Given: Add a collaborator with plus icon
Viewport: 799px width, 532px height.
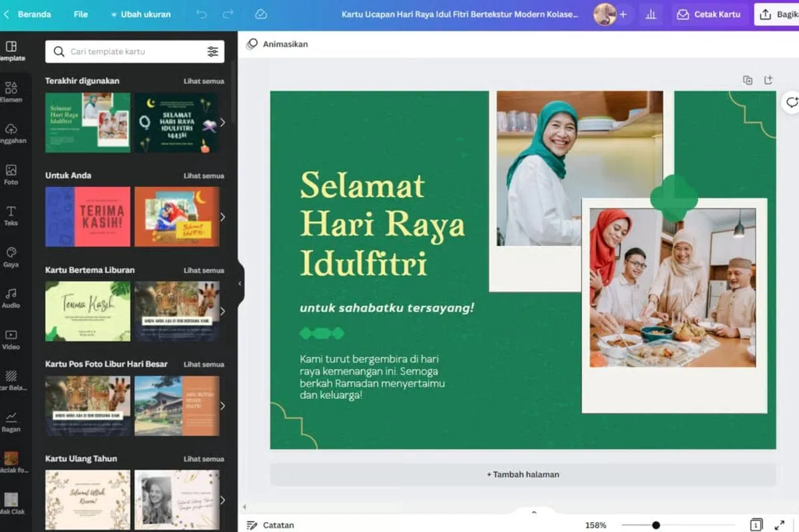Looking at the screenshot, I should click(623, 14).
